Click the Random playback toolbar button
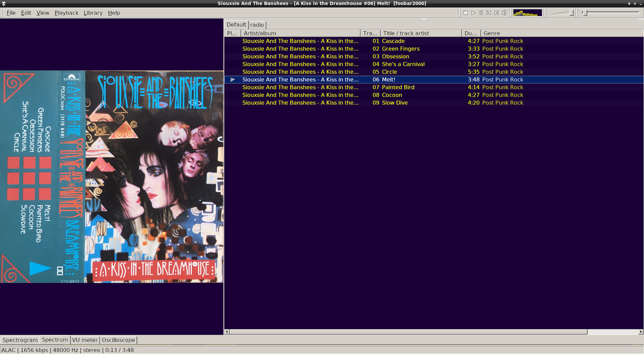 [x=504, y=13]
